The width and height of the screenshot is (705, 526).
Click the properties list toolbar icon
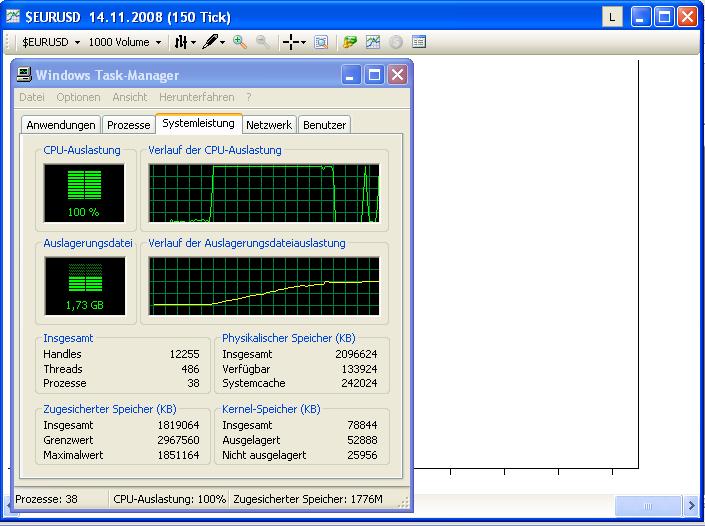(419, 42)
